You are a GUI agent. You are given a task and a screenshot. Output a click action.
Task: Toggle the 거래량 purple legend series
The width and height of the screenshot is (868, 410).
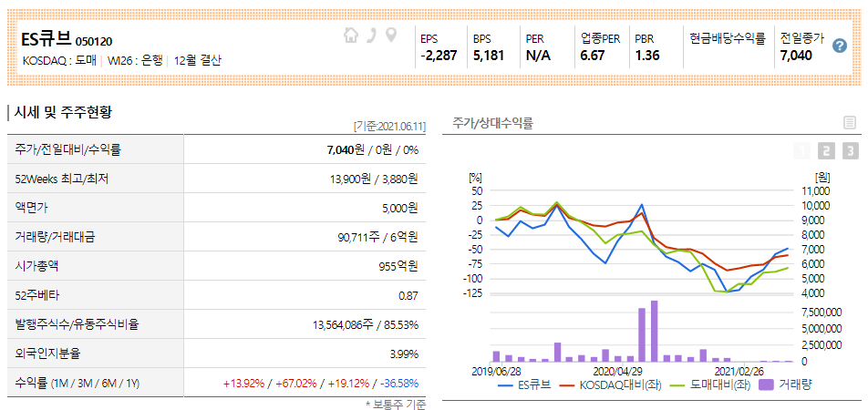[x=786, y=384]
